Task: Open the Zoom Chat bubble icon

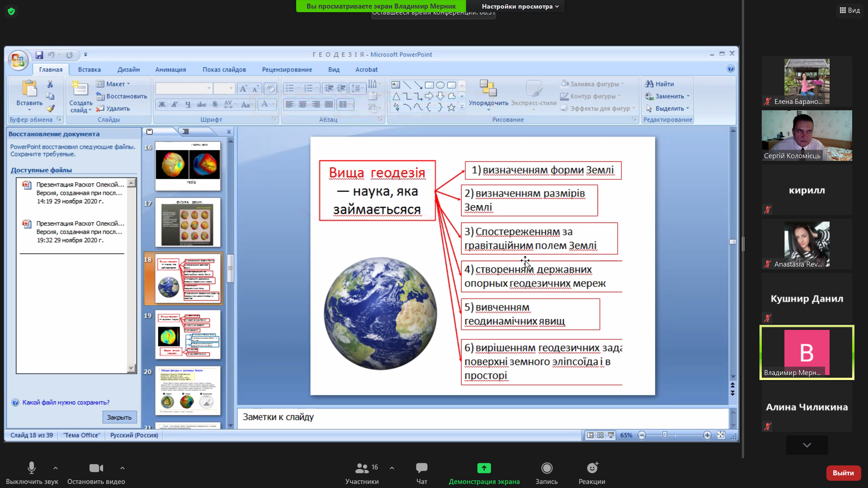Action: click(421, 468)
